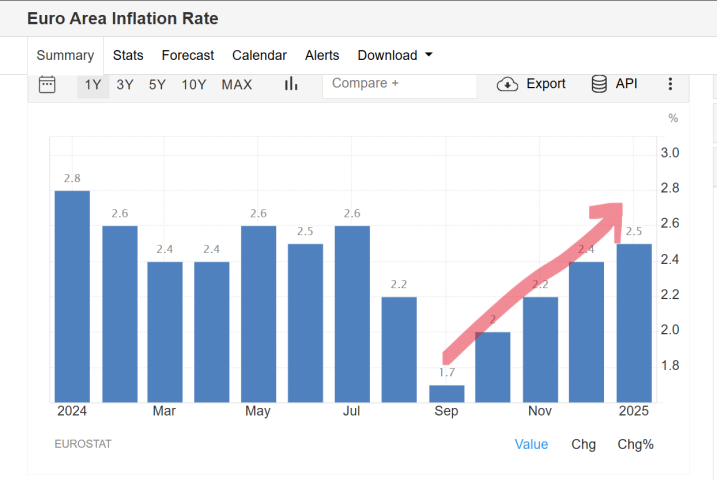Open the three-dot more options menu
The width and height of the screenshot is (717, 480).
coord(670,84)
